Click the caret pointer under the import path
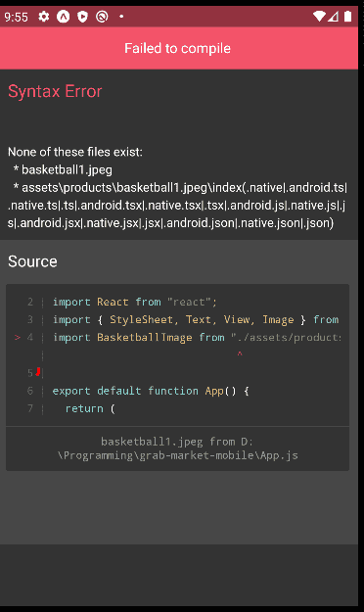Image resolution: width=364 pixels, height=612 pixels. tap(240, 354)
